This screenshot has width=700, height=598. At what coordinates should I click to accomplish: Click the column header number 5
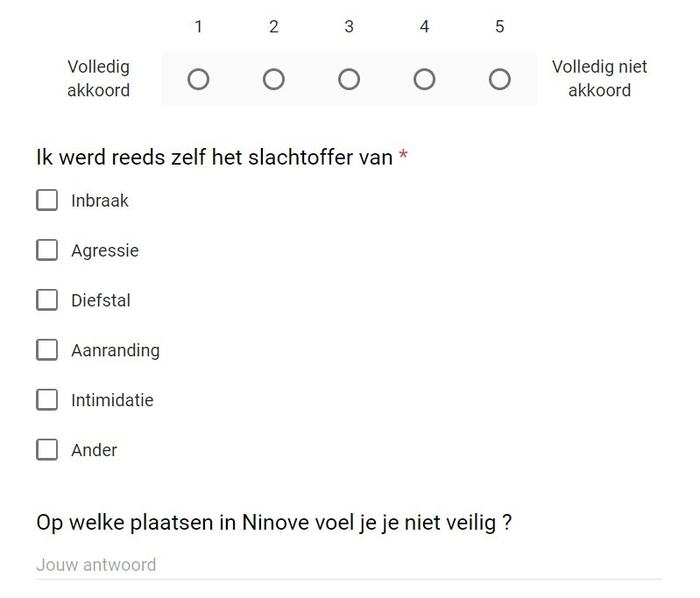tap(499, 27)
